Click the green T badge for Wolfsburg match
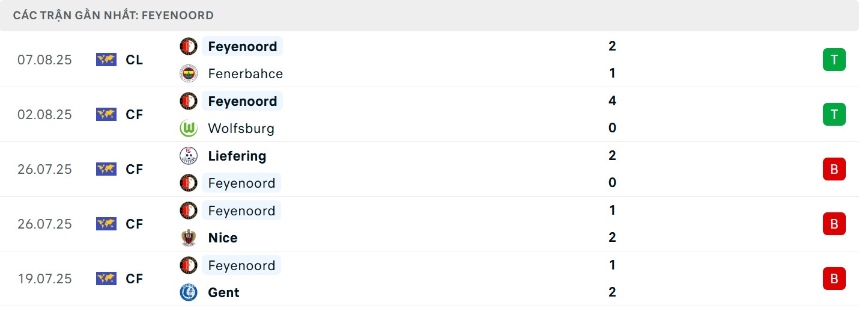Viewport: 868px width, 317px height. coord(834,114)
